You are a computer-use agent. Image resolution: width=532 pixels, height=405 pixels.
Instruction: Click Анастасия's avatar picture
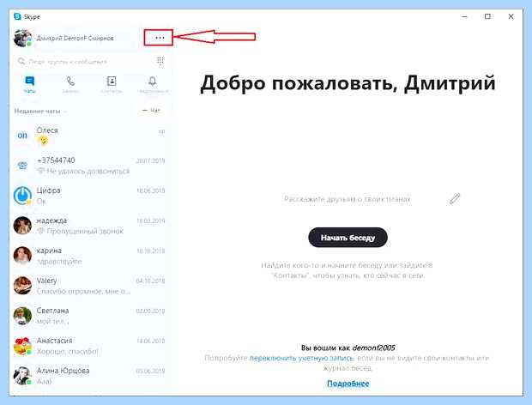click(22, 346)
